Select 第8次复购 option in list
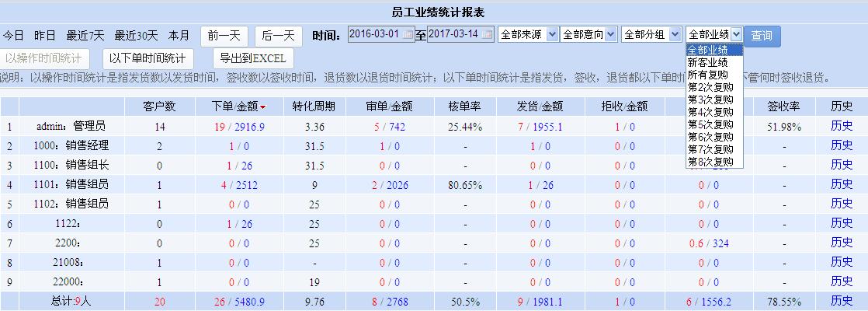This screenshot has width=868, height=311. tap(710, 162)
